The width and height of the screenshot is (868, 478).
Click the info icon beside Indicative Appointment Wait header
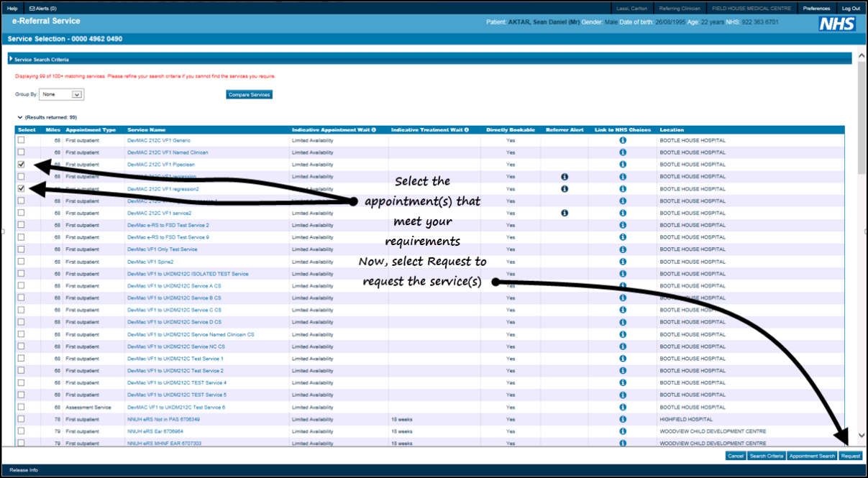tap(374, 130)
